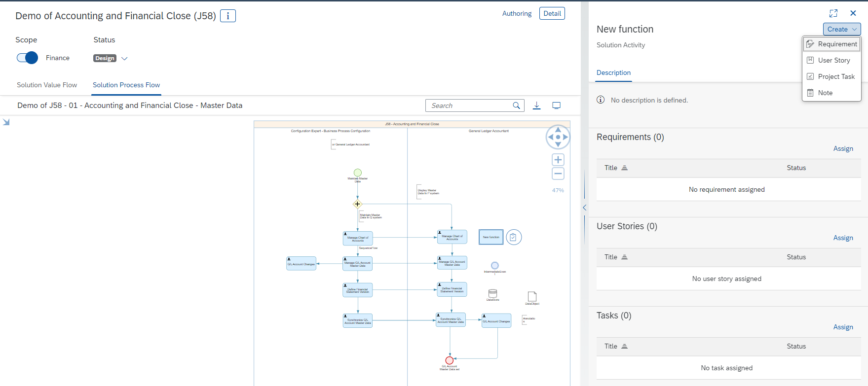Switch to the Solution Value Flow tab
The image size is (868, 386).
[47, 85]
